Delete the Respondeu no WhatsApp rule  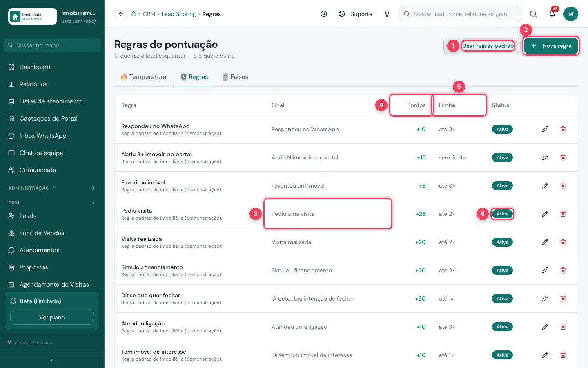coord(563,129)
